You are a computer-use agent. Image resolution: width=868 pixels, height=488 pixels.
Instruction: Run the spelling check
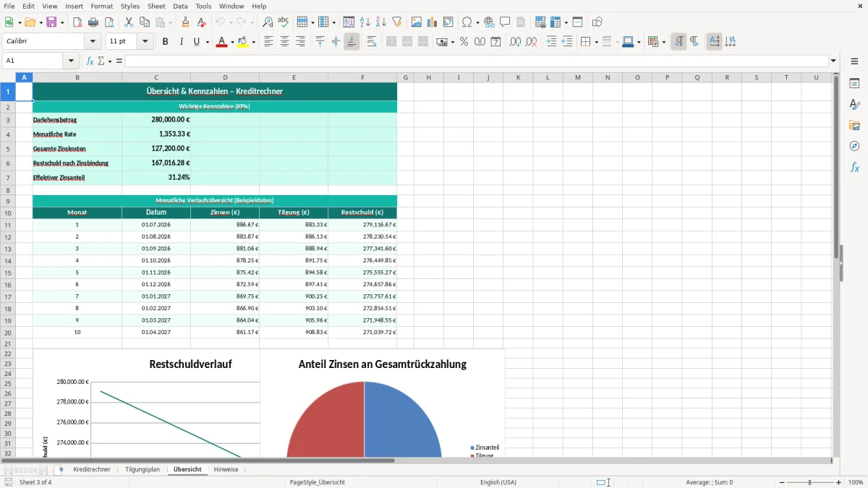click(x=284, y=22)
